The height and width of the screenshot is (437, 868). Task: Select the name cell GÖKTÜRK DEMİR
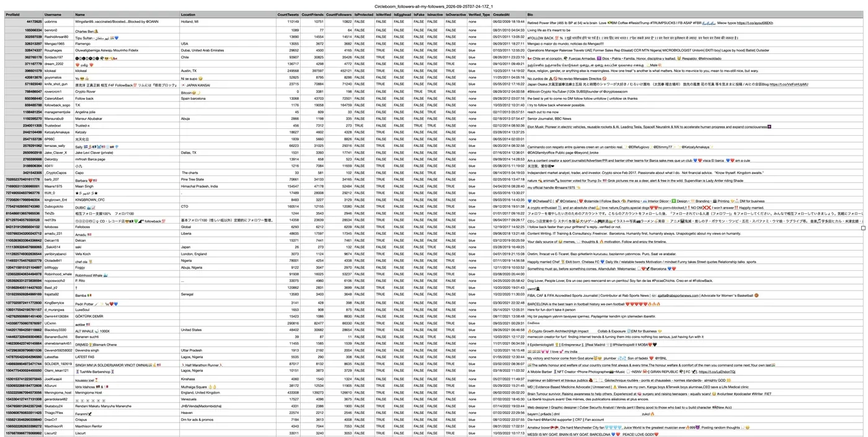89,316
